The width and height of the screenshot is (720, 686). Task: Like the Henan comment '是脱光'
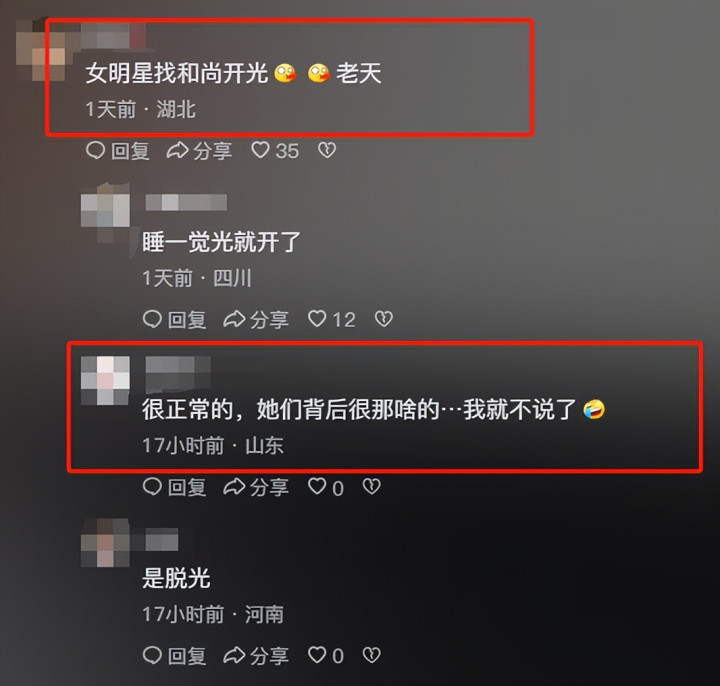pyautogui.click(x=326, y=655)
